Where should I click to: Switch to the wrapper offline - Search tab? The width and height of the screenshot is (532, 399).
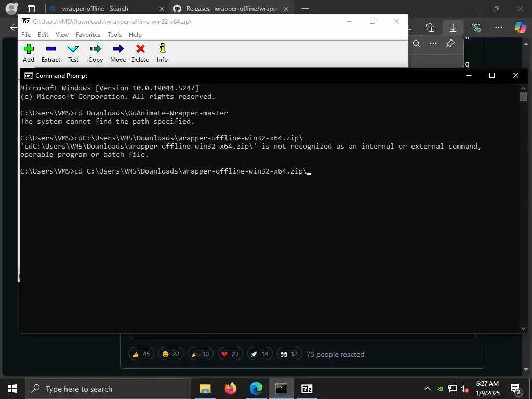tap(105, 9)
